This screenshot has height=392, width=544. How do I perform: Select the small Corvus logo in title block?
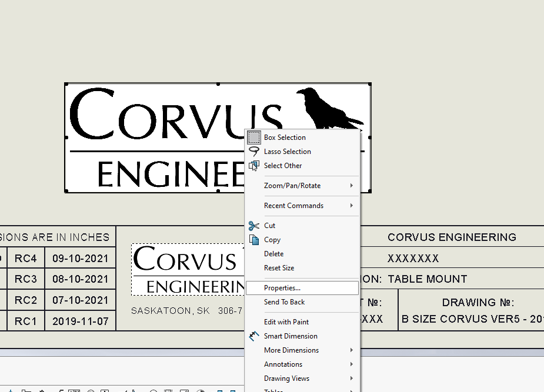(188, 270)
